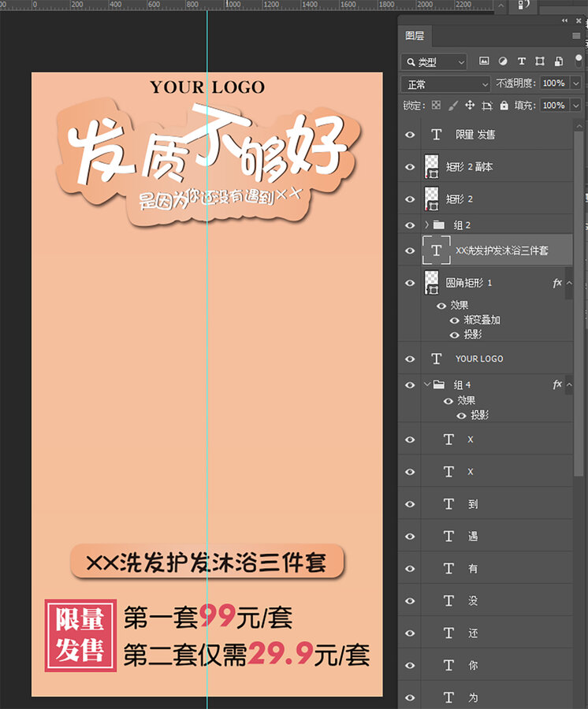Select the 矩形 2 layer name
The width and height of the screenshot is (588, 709).
tap(459, 199)
